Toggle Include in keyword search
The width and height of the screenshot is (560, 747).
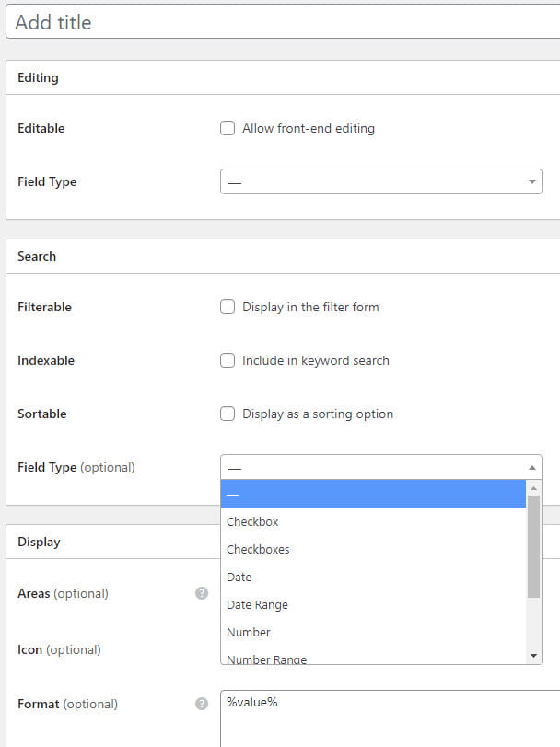(x=227, y=360)
